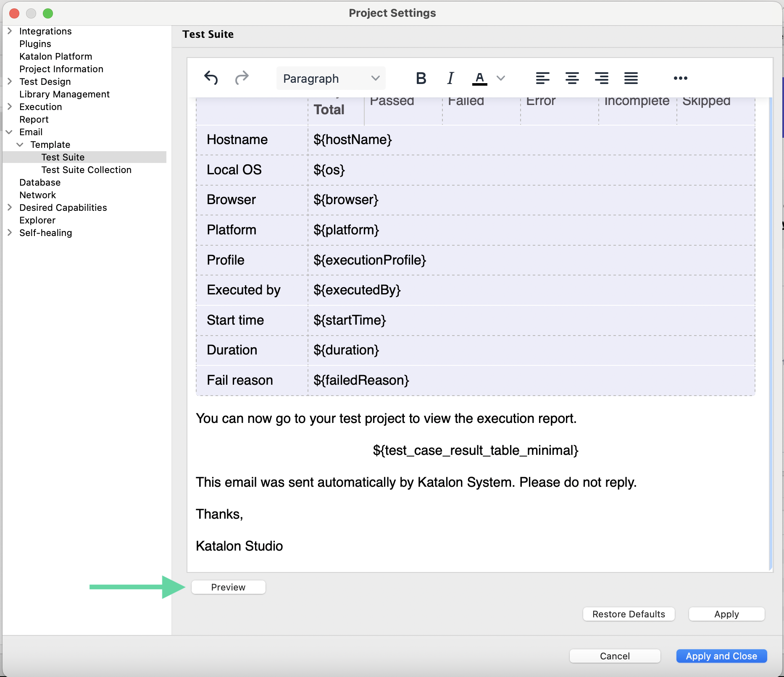Open Database settings
Viewport: 784px width, 677px height.
pos(40,182)
